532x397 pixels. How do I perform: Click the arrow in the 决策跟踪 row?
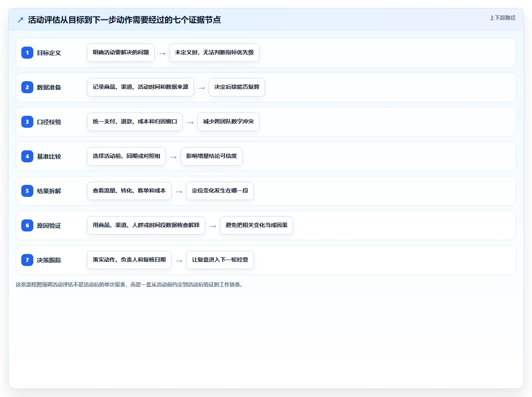(179, 261)
